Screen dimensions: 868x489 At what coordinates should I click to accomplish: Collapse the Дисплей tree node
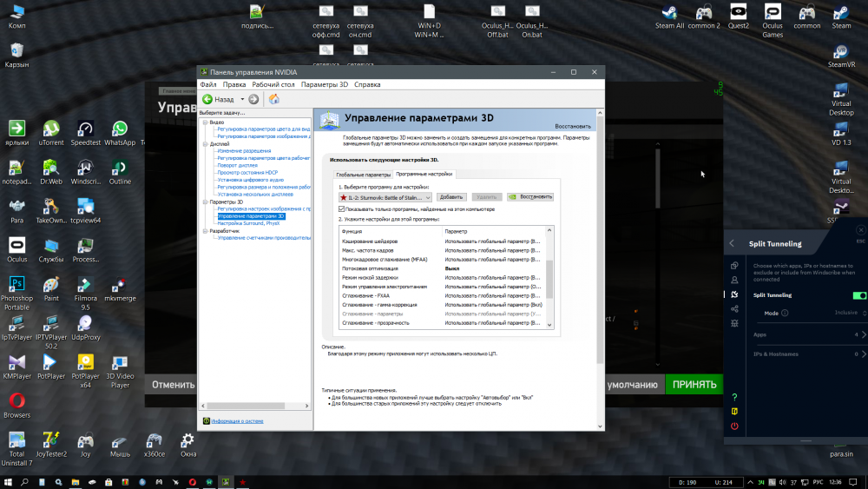pyautogui.click(x=203, y=144)
